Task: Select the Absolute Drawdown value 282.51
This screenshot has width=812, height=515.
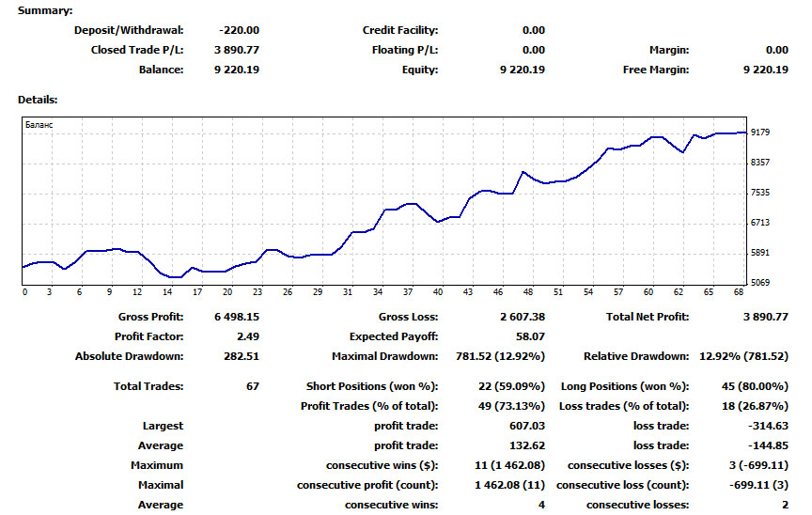Action: tap(242, 356)
